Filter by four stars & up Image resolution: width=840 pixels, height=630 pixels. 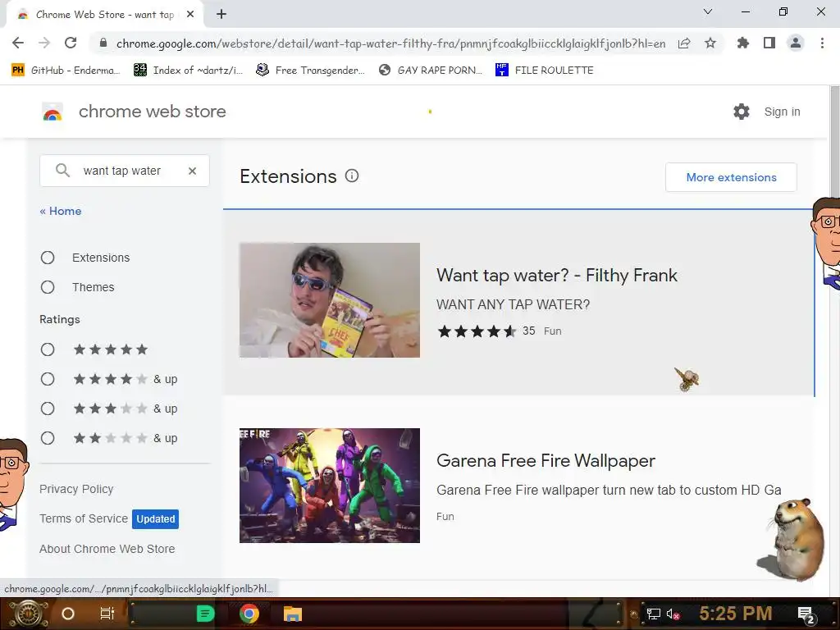click(x=48, y=379)
